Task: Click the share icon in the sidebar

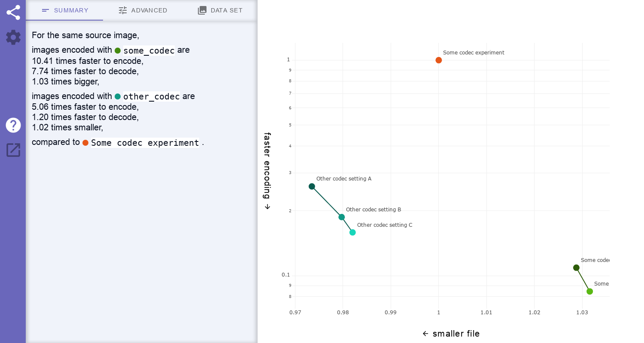Action: pos(13,12)
